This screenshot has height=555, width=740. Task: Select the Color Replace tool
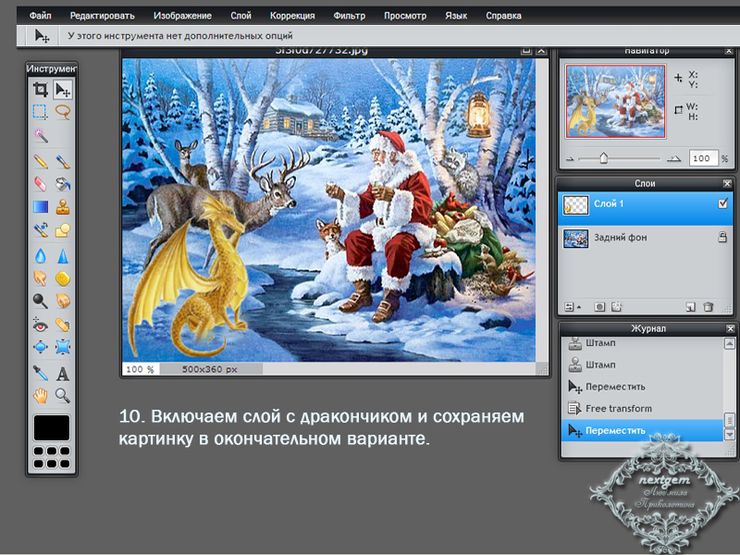click(40, 230)
